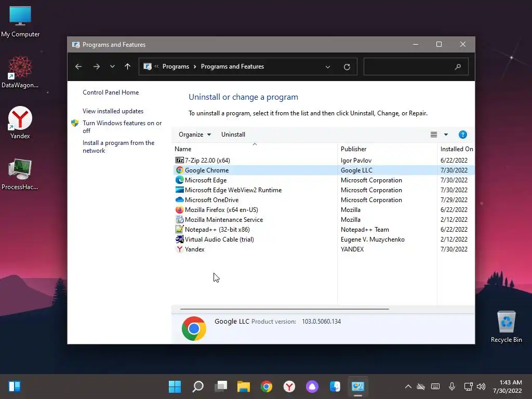Click the search magnifier in the search box
This screenshot has width=532, height=399.
tap(458, 66)
